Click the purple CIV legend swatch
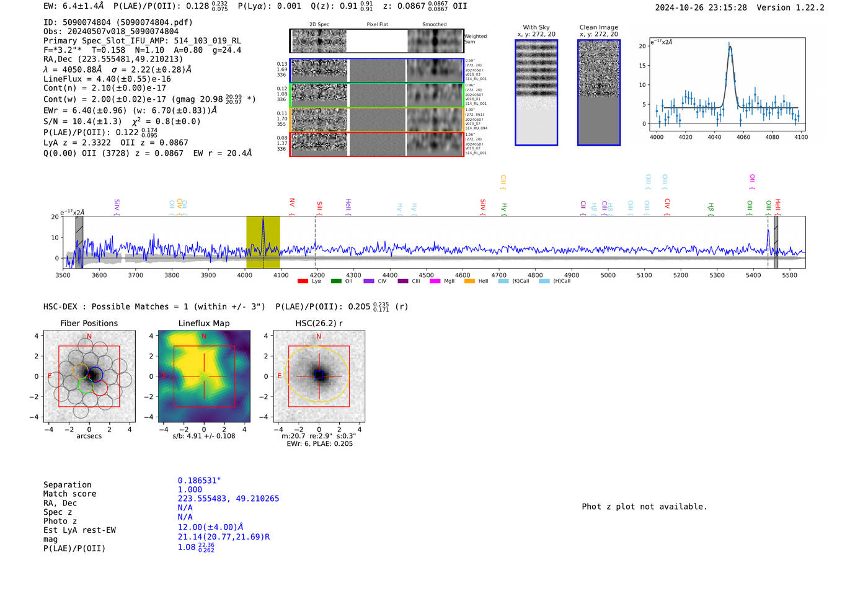This screenshot has height=591, width=868. point(370,281)
